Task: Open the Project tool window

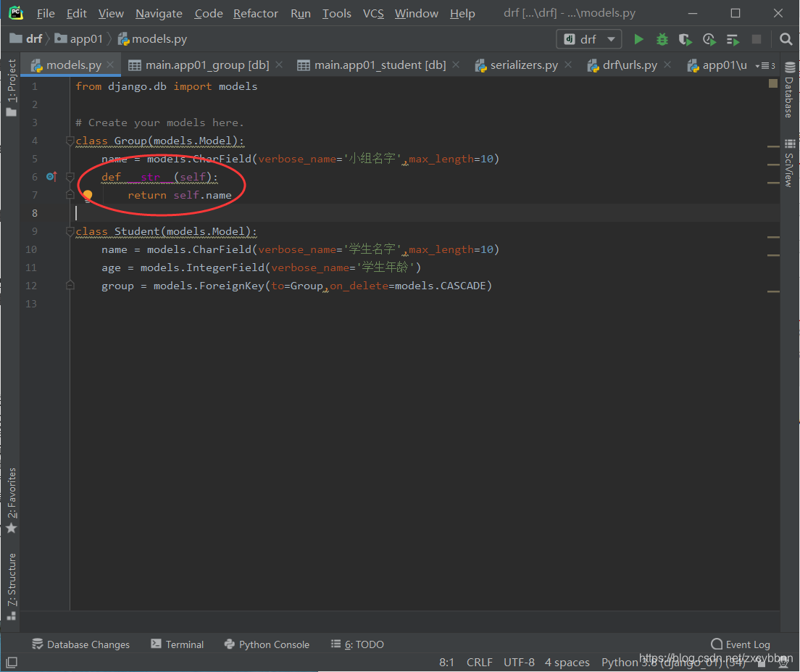Action: click(11, 87)
